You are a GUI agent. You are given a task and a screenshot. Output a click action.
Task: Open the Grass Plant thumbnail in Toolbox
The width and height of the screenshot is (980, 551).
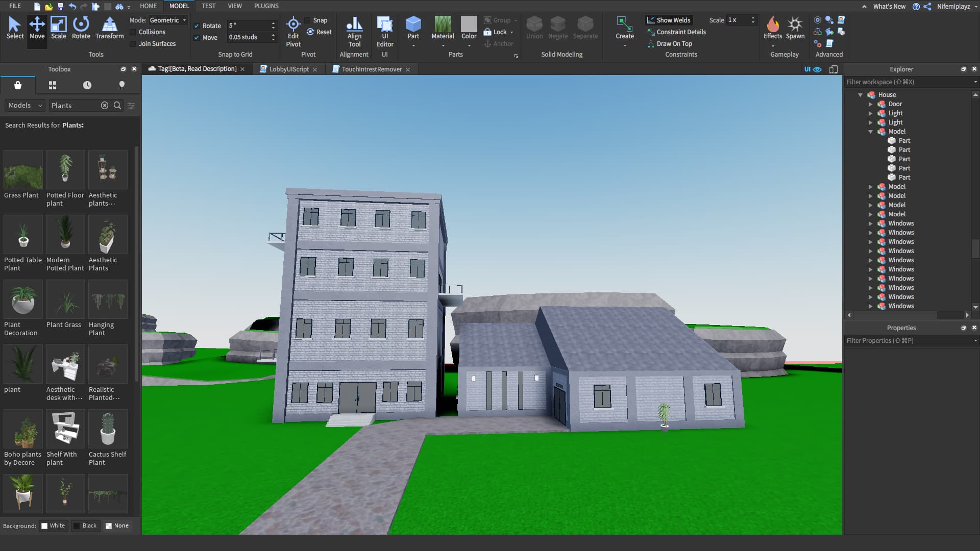pos(22,169)
